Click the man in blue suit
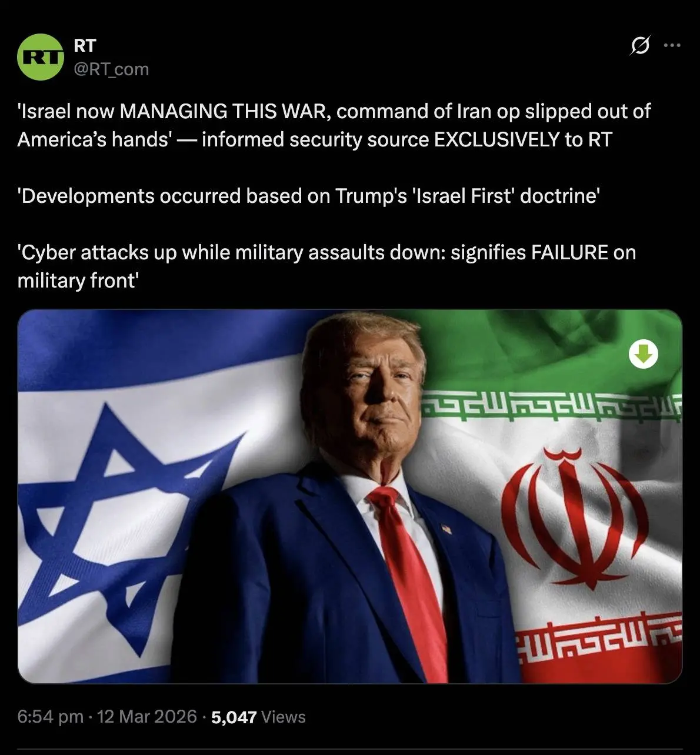This screenshot has width=700, height=755. [x=353, y=500]
